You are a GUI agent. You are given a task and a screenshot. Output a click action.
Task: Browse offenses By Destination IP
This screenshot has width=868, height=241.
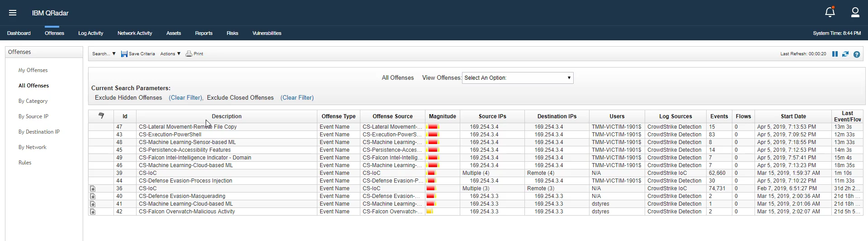pos(39,132)
